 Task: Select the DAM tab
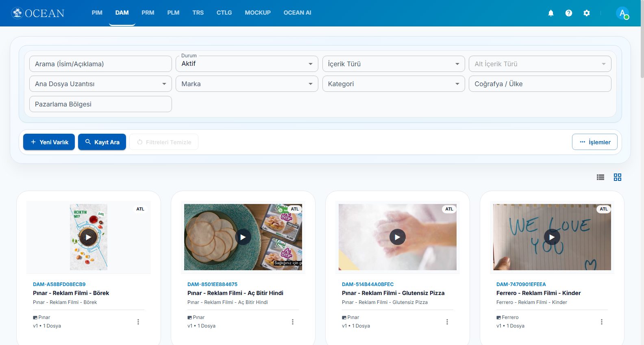tap(122, 13)
